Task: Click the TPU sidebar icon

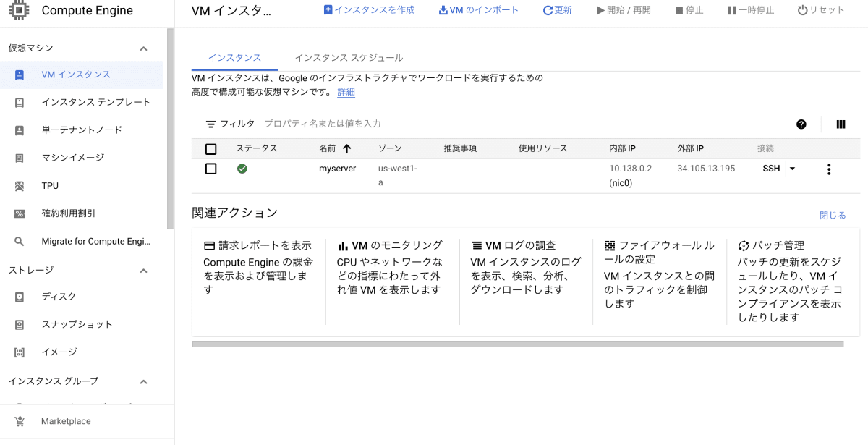Action: 20,186
